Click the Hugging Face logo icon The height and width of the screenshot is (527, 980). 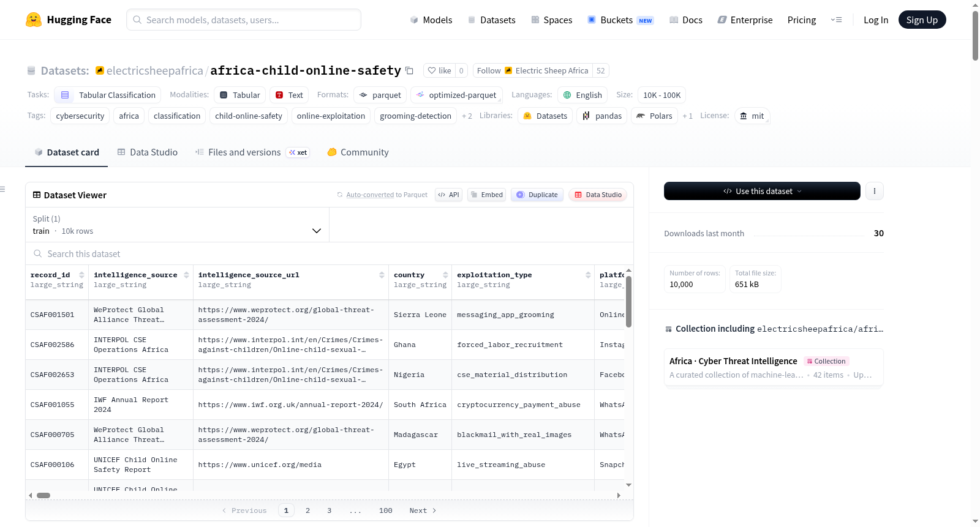click(x=34, y=20)
